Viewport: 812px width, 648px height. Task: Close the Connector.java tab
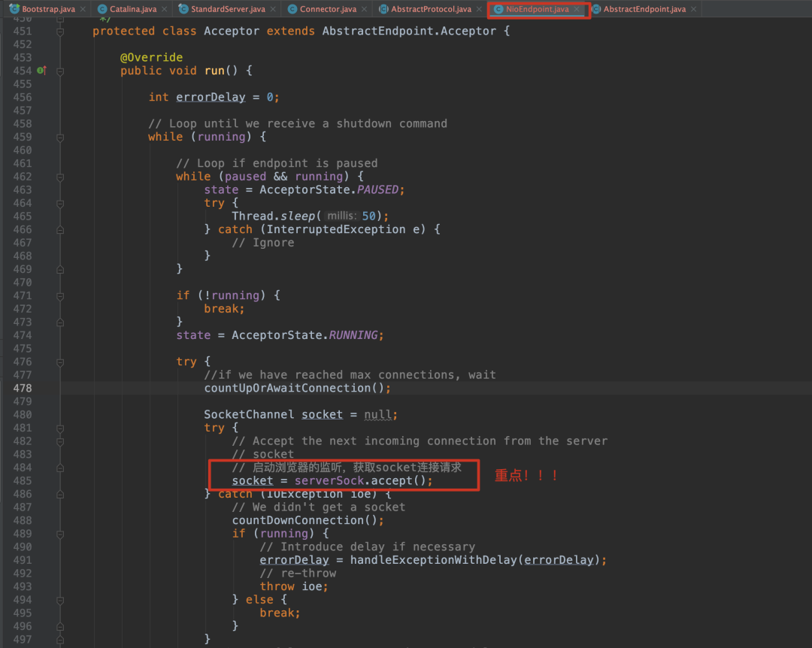tap(364, 9)
